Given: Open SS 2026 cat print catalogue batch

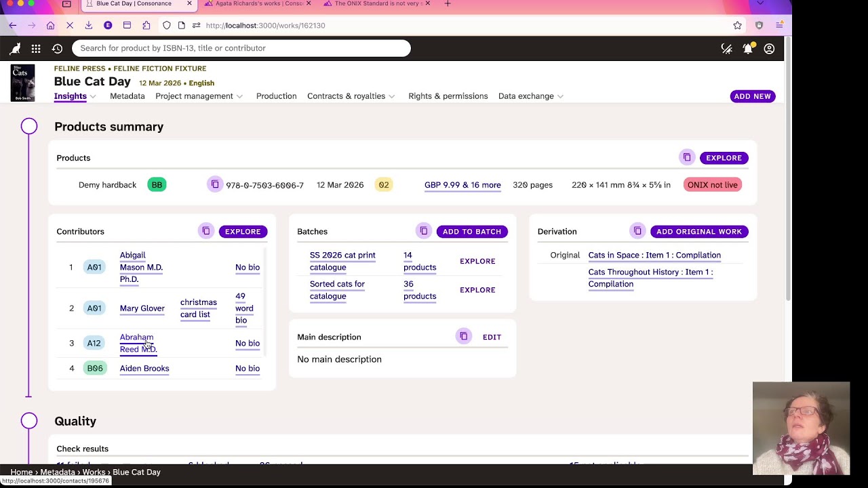Looking at the screenshot, I should (x=342, y=261).
